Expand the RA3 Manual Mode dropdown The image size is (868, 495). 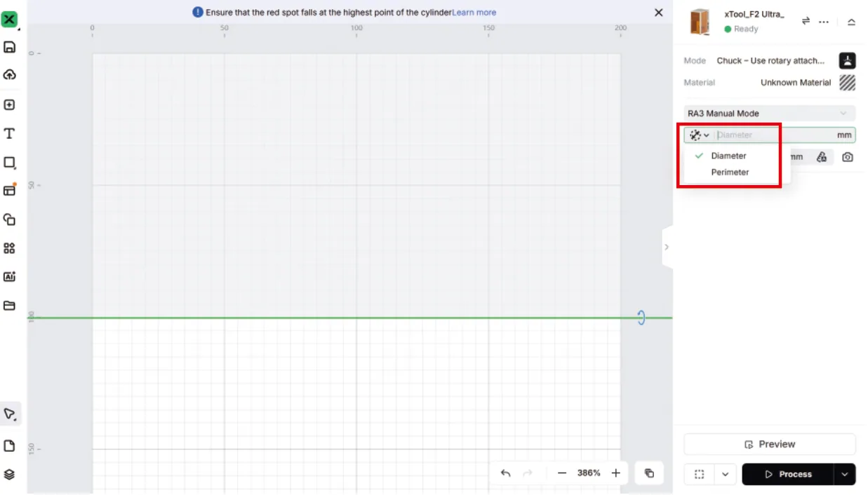(x=770, y=113)
